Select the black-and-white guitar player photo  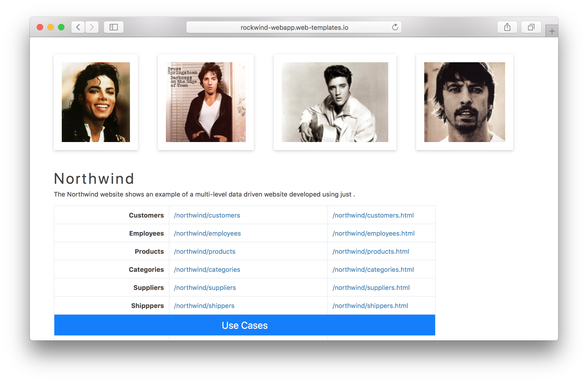[x=335, y=102]
